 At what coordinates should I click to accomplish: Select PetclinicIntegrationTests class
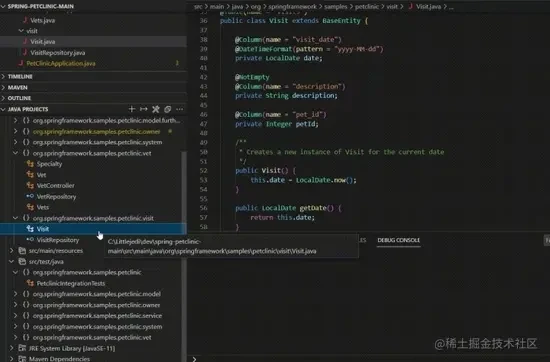pos(71,283)
